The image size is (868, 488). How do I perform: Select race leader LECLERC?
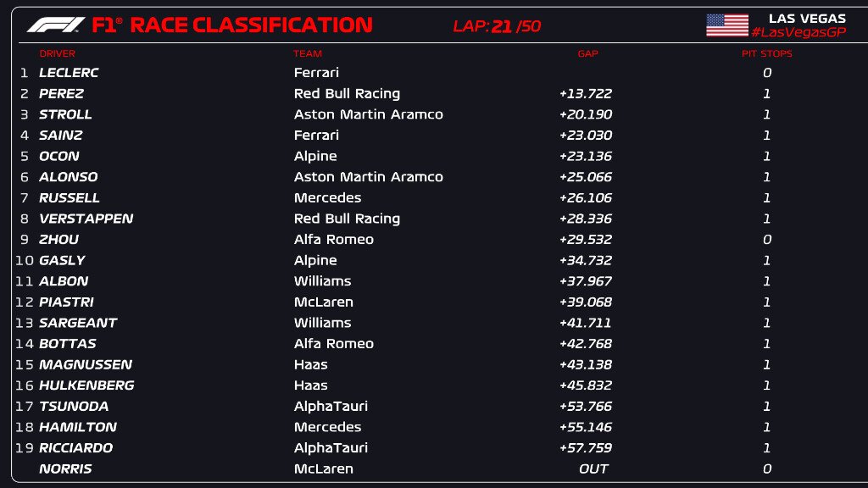[x=69, y=73]
